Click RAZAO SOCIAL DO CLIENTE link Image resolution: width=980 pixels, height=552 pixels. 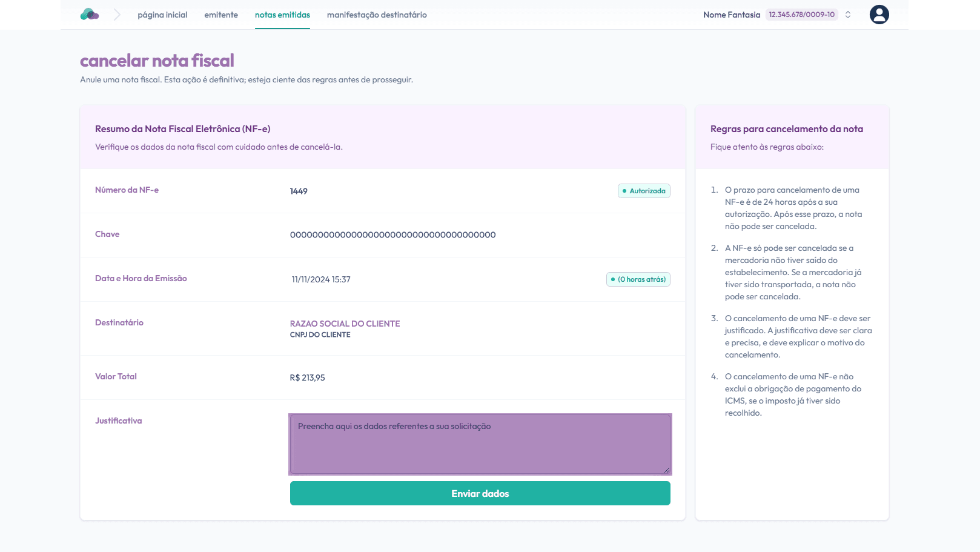coord(345,324)
